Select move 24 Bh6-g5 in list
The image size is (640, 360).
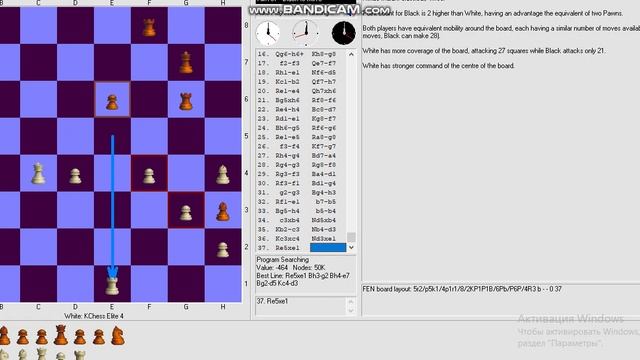(x=287, y=128)
